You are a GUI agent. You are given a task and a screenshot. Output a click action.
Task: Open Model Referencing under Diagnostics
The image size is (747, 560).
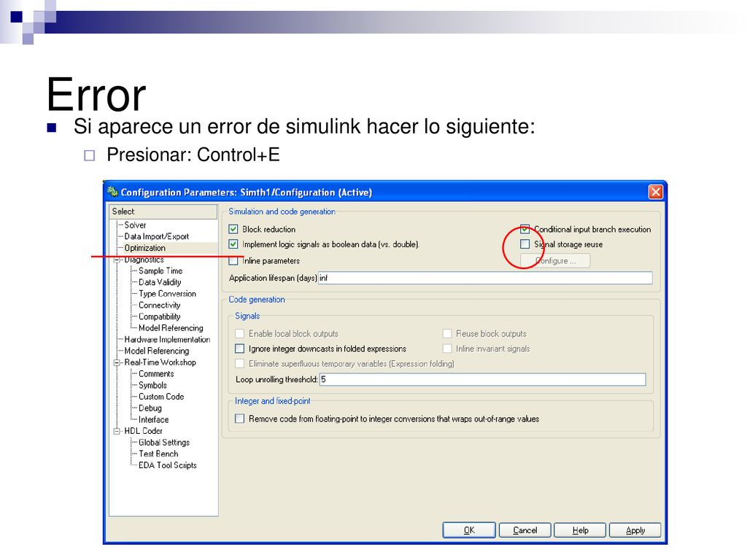tap(171, 327)
